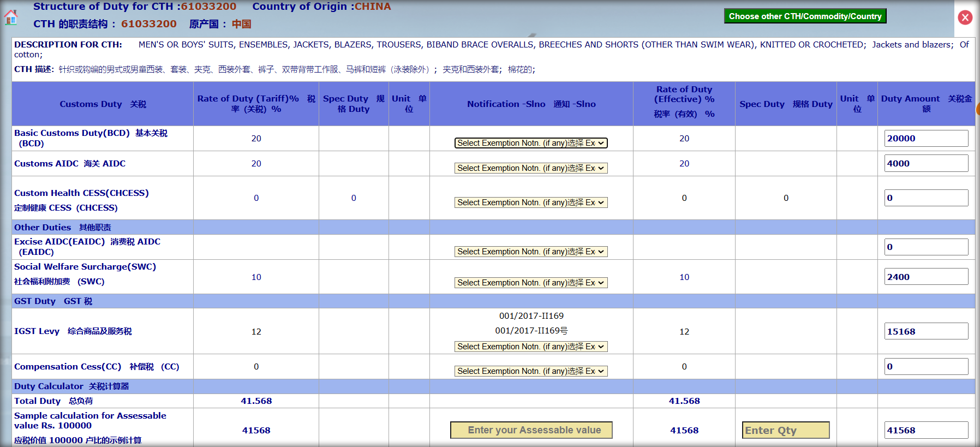
Task: Open exemption dropdown for Excise AIDC row
Action: tap(531, 252)
